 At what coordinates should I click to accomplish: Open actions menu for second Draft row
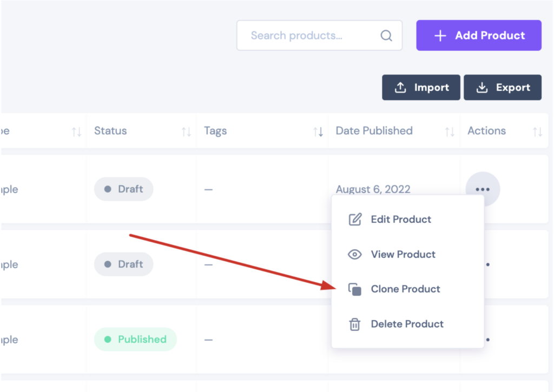487,264
